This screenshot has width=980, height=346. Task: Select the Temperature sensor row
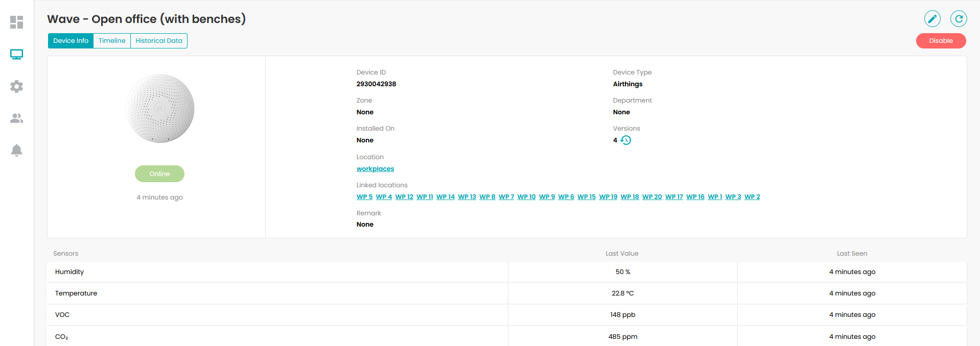pyautogui.click(x=507, y=293)
